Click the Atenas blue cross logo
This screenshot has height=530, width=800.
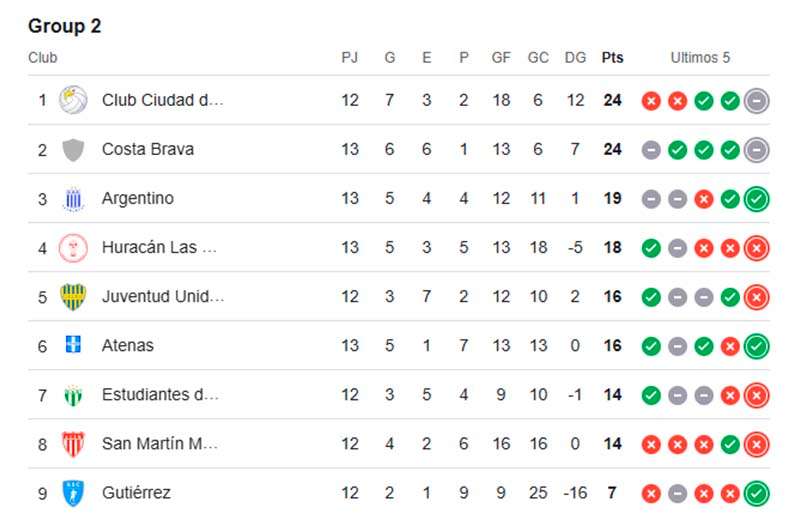tap(73, 344)
